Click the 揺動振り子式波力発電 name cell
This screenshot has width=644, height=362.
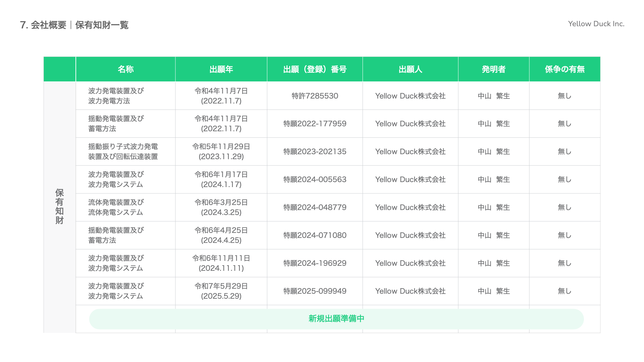click(x=123, y=152)
